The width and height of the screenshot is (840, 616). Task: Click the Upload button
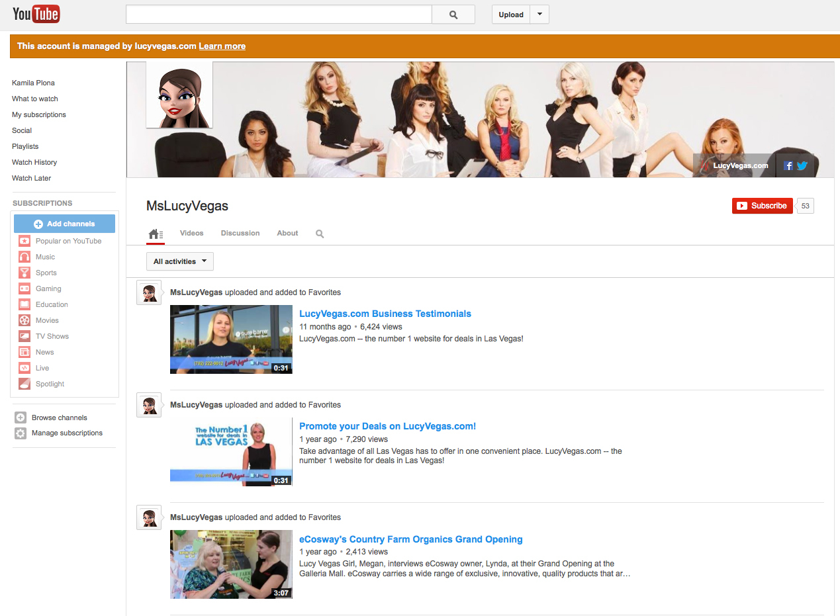click(511, 15)
